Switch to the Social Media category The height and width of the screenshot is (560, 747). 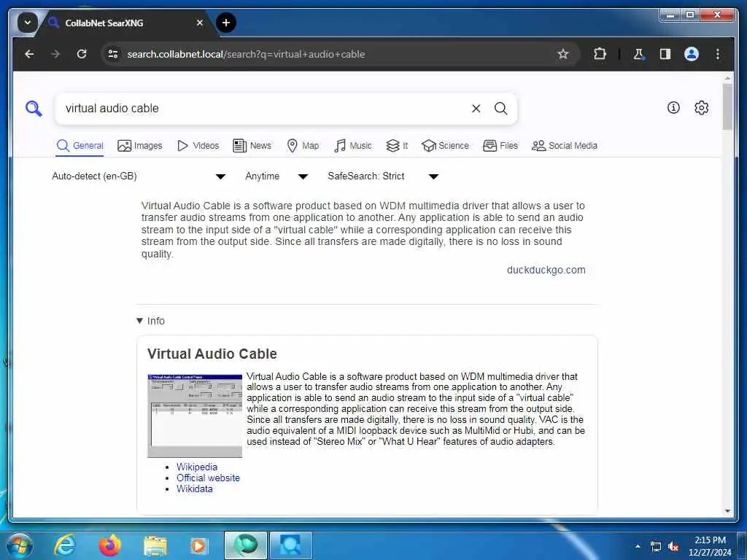[x=564, y=146]
